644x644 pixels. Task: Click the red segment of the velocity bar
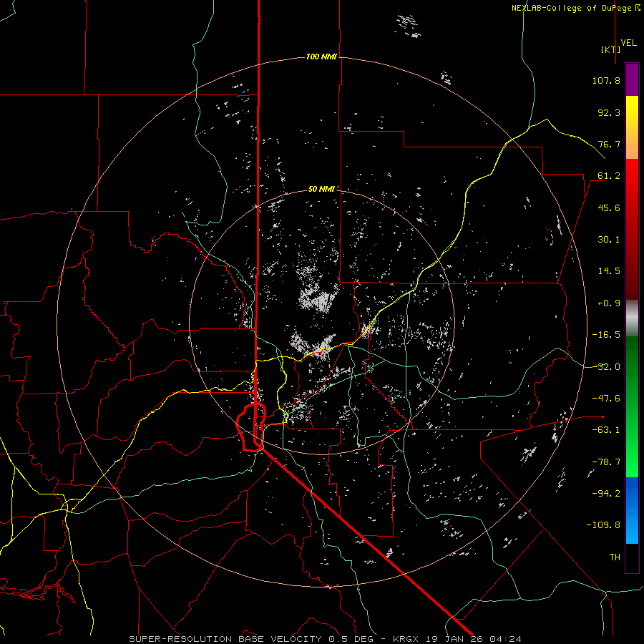tap(632, 229)
